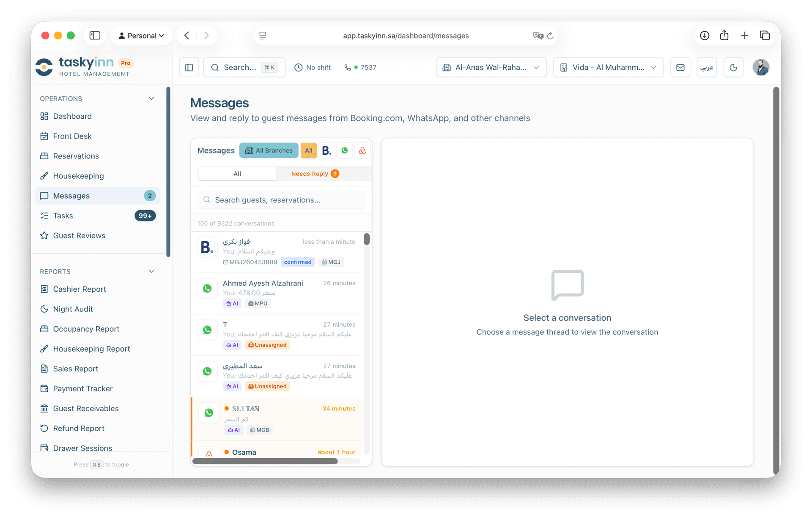
Task: Filter messages by Airbnb channel icon
Action: [362, 150]
